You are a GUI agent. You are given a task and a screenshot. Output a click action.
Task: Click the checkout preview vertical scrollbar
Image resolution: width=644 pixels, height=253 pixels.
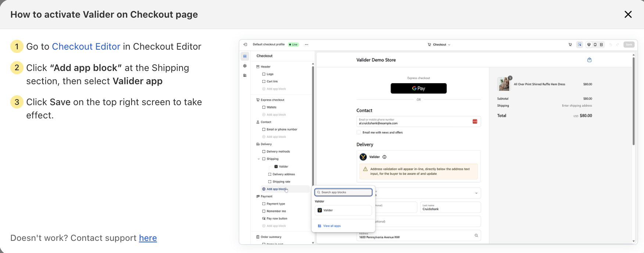pyautogui.click(x=633, y=101)
